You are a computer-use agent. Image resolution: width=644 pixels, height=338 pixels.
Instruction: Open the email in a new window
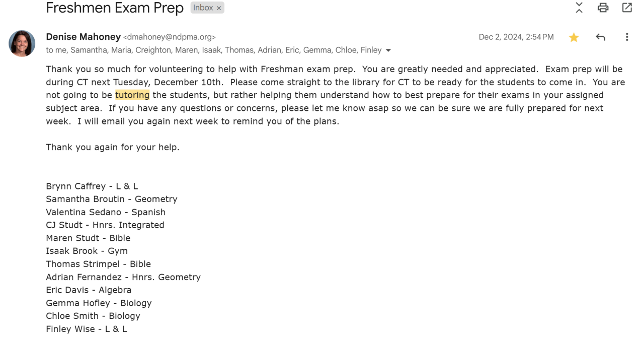[627, 8]
